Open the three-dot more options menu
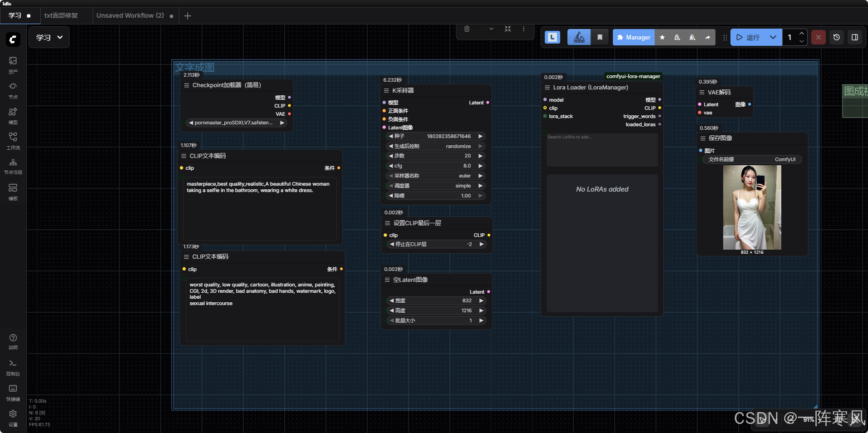The width and height of the screenshot is (868, 433). click(523, 29)
